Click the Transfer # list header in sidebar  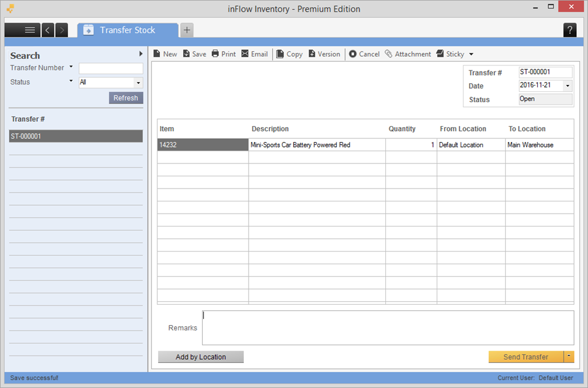coord(28,119)
